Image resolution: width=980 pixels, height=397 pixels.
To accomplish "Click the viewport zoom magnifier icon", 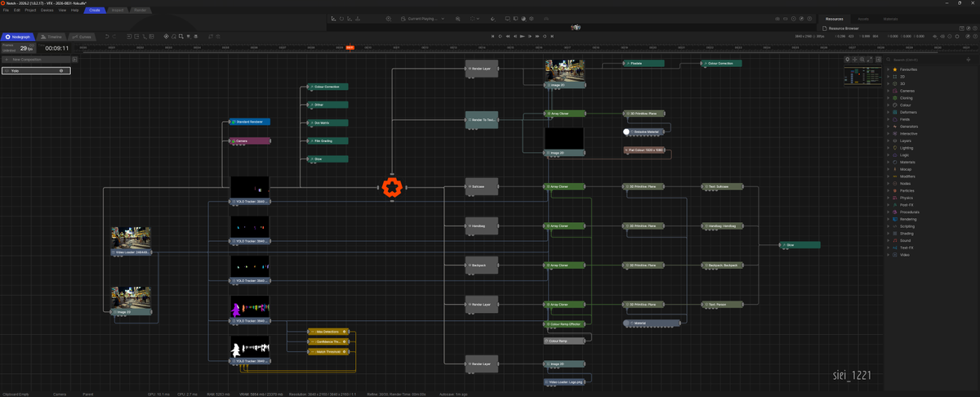I will [459, 18].
